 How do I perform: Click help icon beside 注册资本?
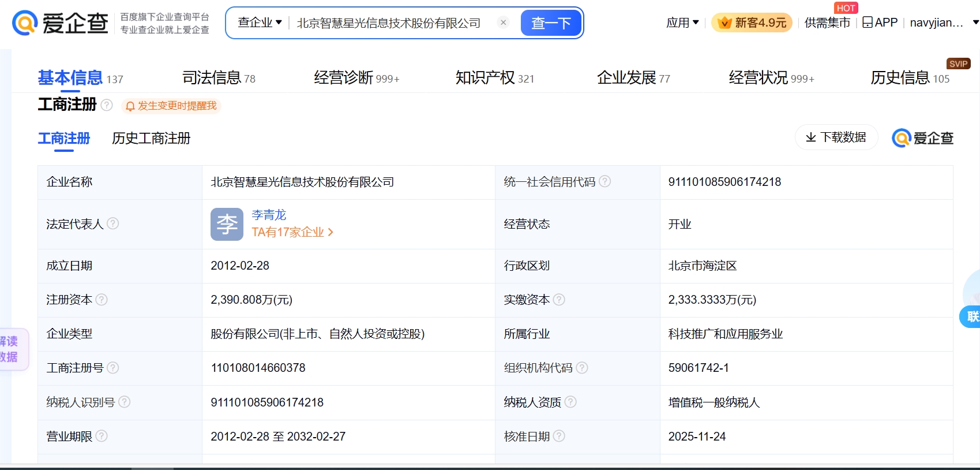tap(102, 300)
